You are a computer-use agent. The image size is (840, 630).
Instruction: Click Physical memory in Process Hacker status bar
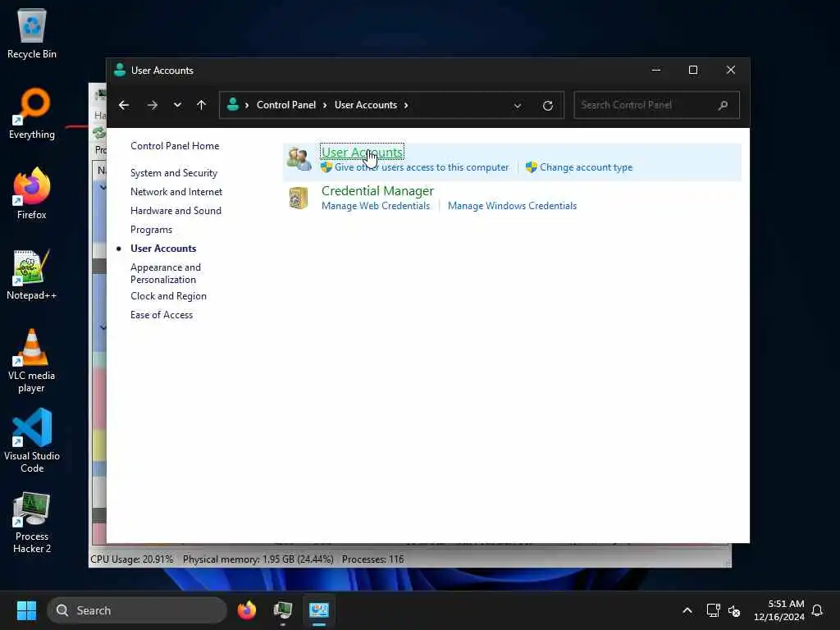pyautogui.click(x=258, y=559)
